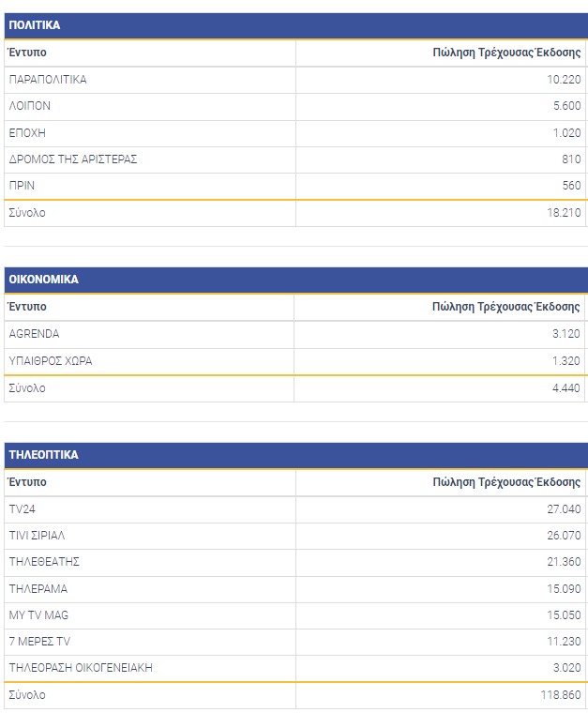Click the ΟΙΚΟΝΟΜΙΚΑ section header

click(x=43, y=280)
